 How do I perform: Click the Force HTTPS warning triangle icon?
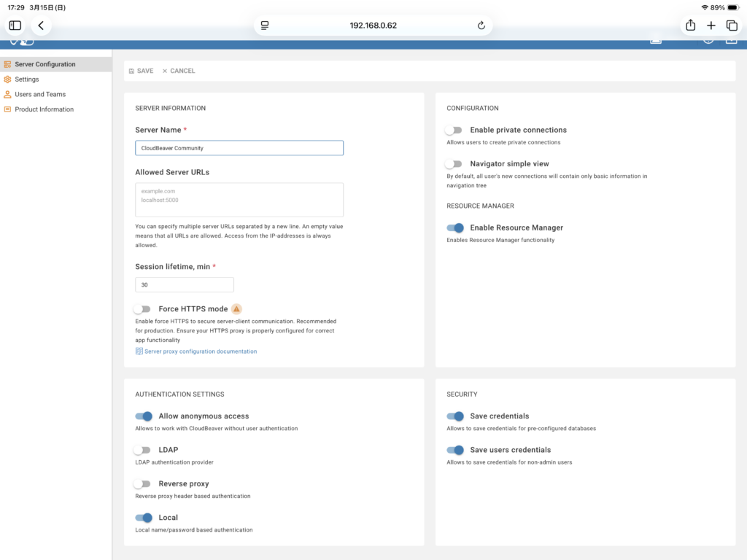(x=236, y=309)
